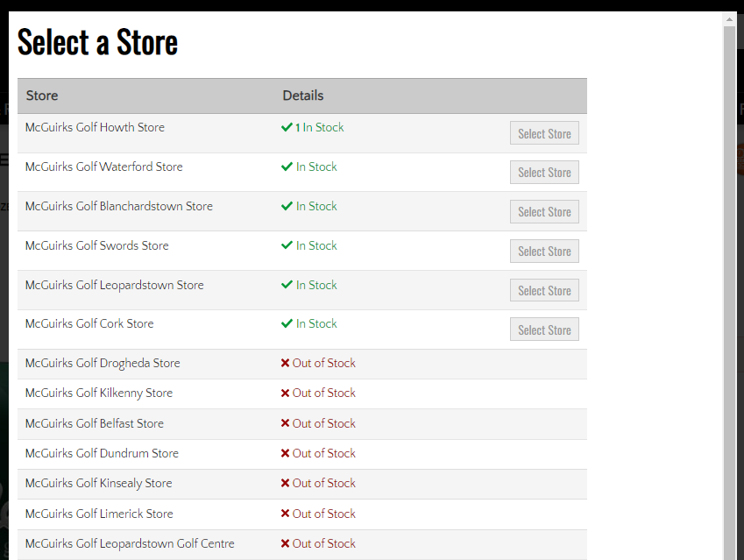Click 'In Stock' text for Blanchardstown Store
744x560 pixels.
[x=316, y=206]
